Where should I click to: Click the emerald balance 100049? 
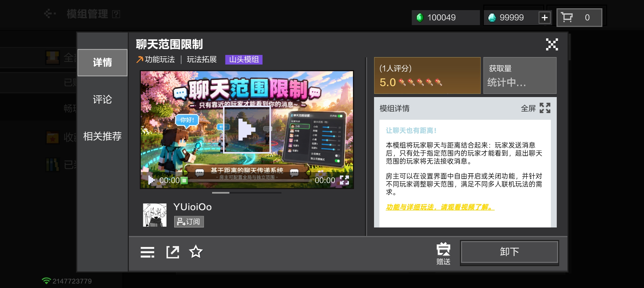pyautogui.click(x=446, y=18)
